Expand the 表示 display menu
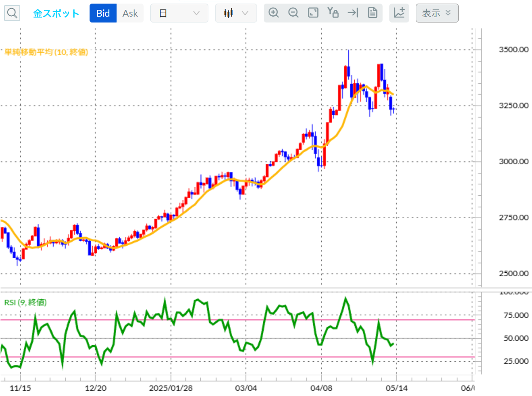 [x=437, y=13]
